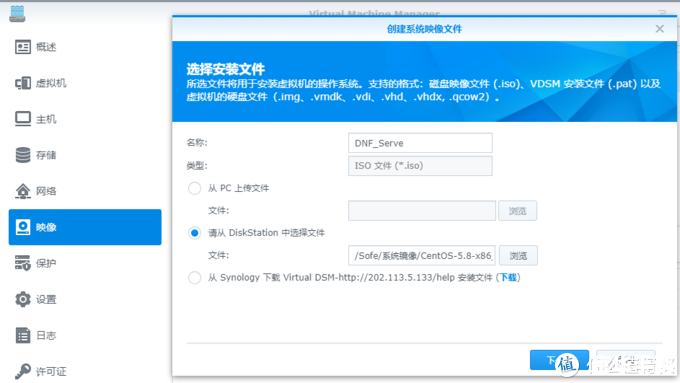Image resolution: width=680 pixels, height=383 pixels.
Task: Select the Synology 下载 Virtual DSM radio button
Action: [194, 278]
